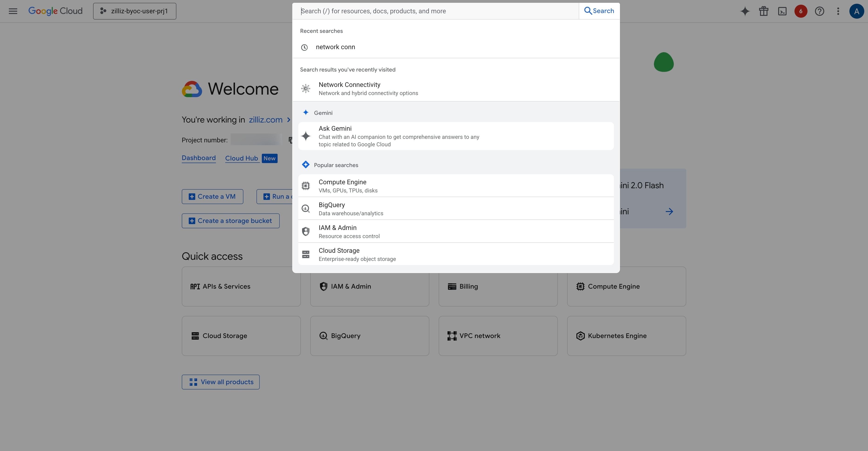
Task: Open the zilliz-byoc-user-prj1 project picker
Action: [135, 11]
